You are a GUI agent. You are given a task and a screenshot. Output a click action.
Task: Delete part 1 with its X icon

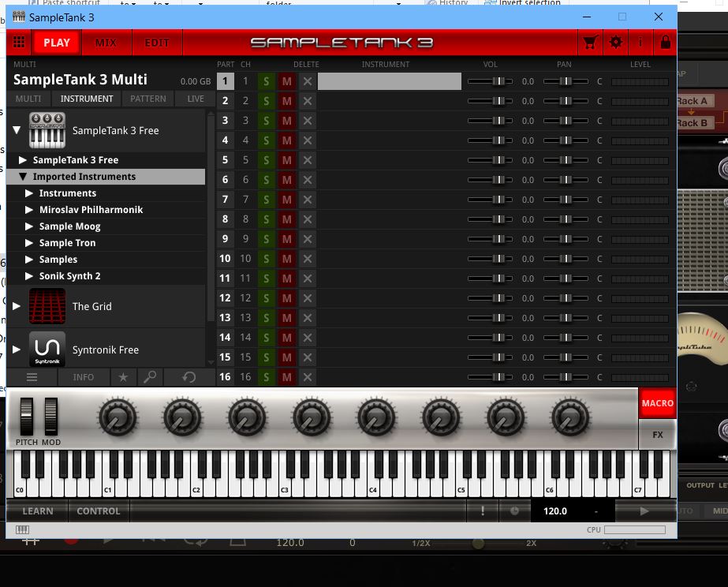[308, 82]
